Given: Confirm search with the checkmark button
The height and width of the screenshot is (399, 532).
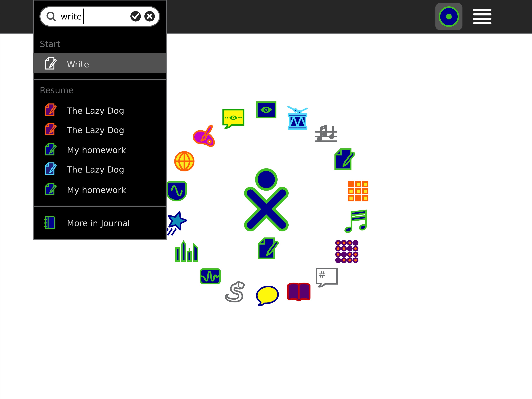Looking at the screenshot, I should click(135, 16).
